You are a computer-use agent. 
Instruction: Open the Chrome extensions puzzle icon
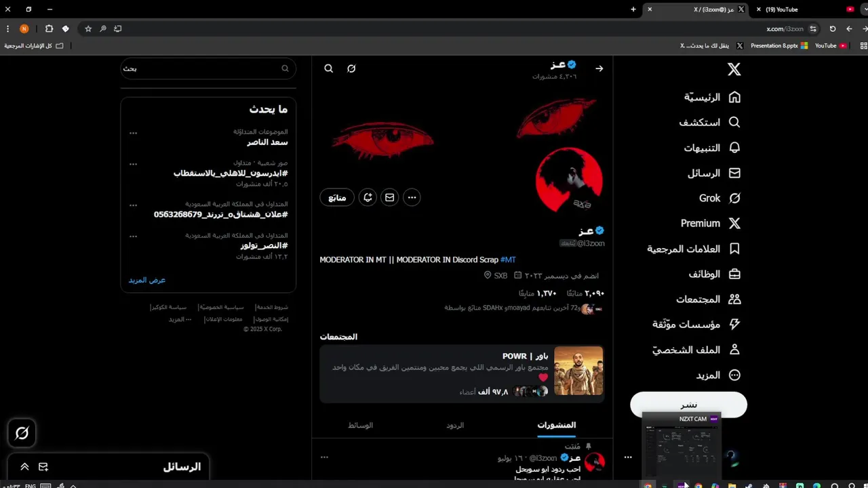click(x=49, y=28)
